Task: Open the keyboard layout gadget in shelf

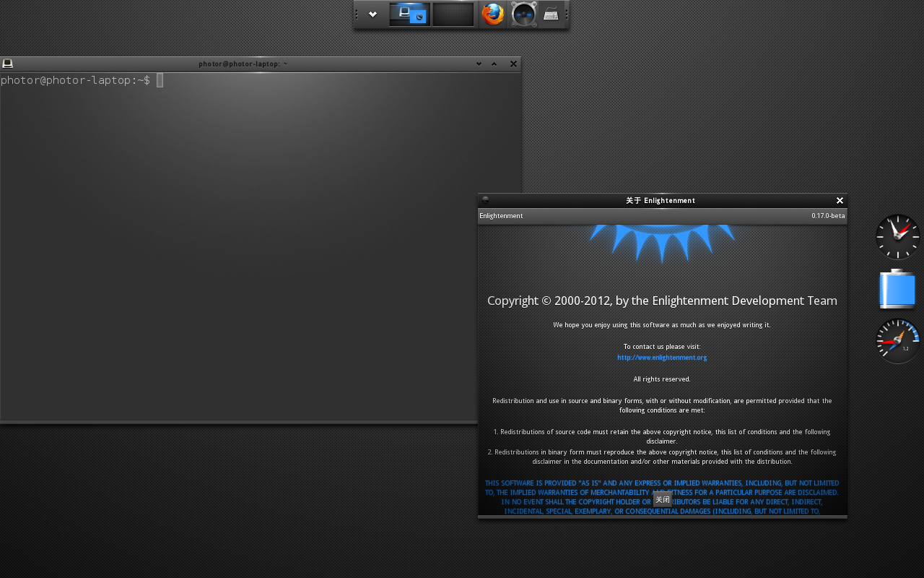Action: [551, 14]
